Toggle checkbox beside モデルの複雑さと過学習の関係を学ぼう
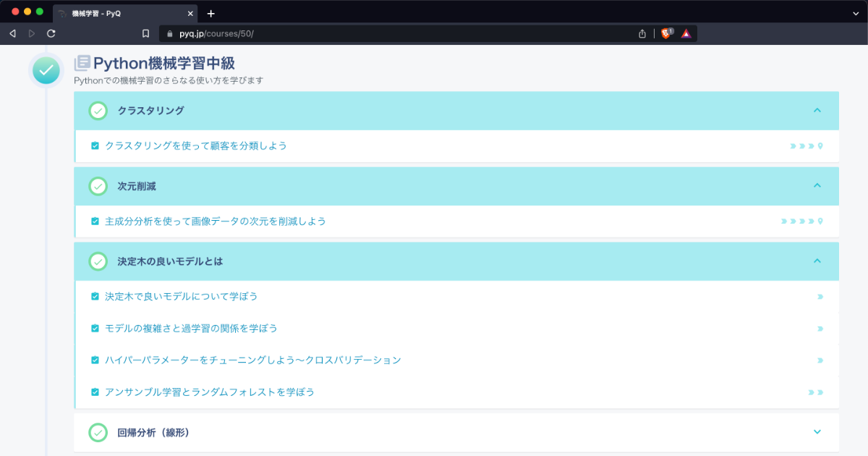The width and height of the screenshot is (868, 456). click(95, 328)
